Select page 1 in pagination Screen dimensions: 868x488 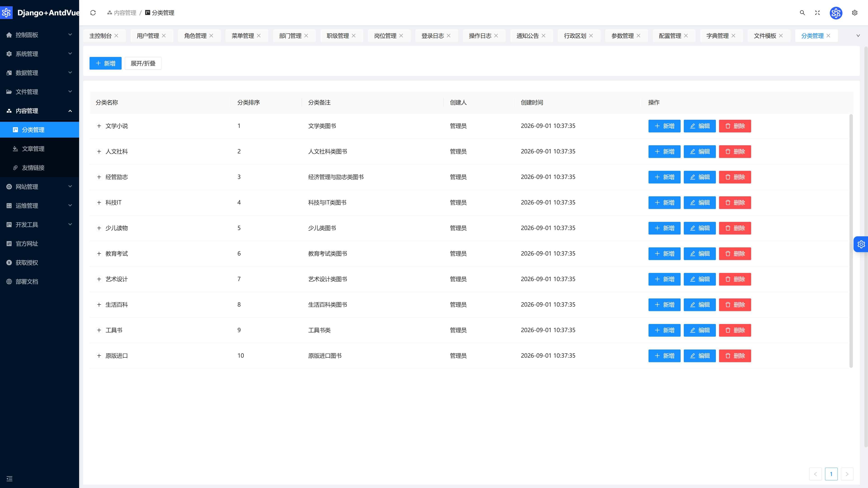click(x=831, y=474)
